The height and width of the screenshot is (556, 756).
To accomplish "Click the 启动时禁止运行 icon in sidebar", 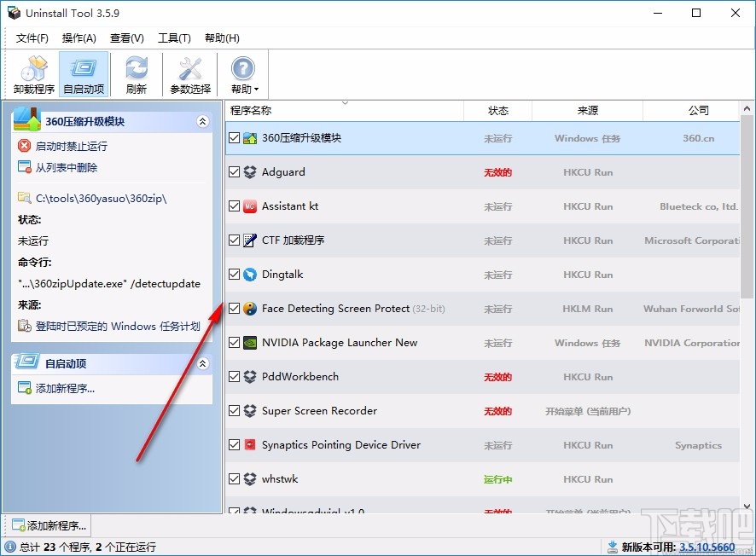I will 21,143.
